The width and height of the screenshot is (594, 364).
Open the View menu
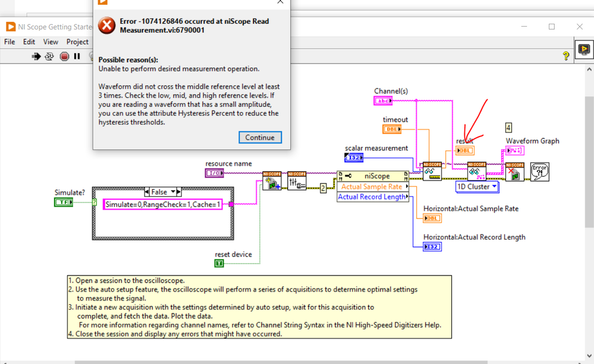pos(51,42)
